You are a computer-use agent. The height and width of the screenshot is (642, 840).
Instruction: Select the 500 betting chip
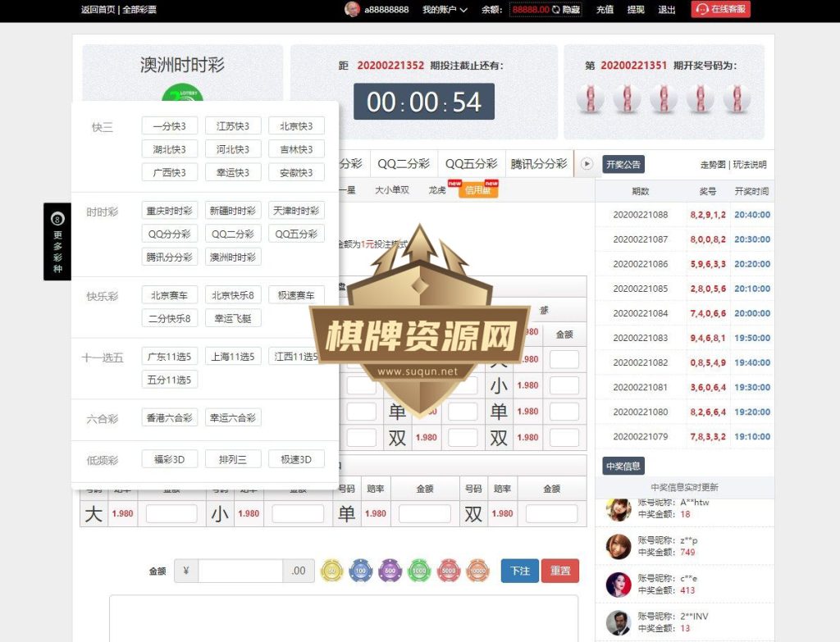(390, 570)
